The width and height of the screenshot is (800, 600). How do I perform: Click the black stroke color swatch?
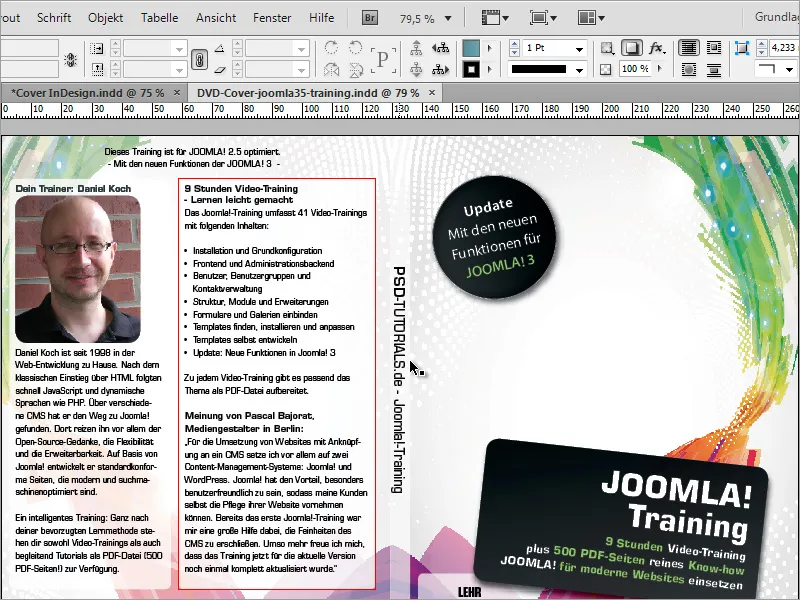471,69
